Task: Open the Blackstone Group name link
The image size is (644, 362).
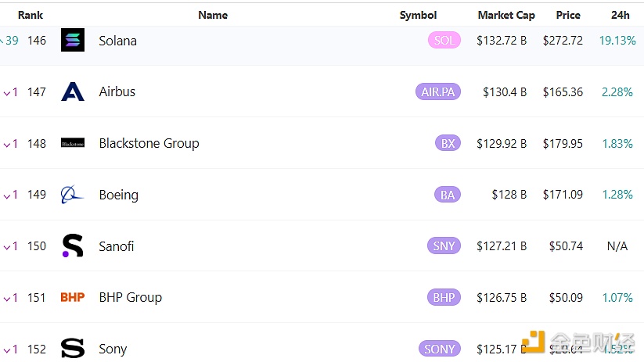Action: 149,144
